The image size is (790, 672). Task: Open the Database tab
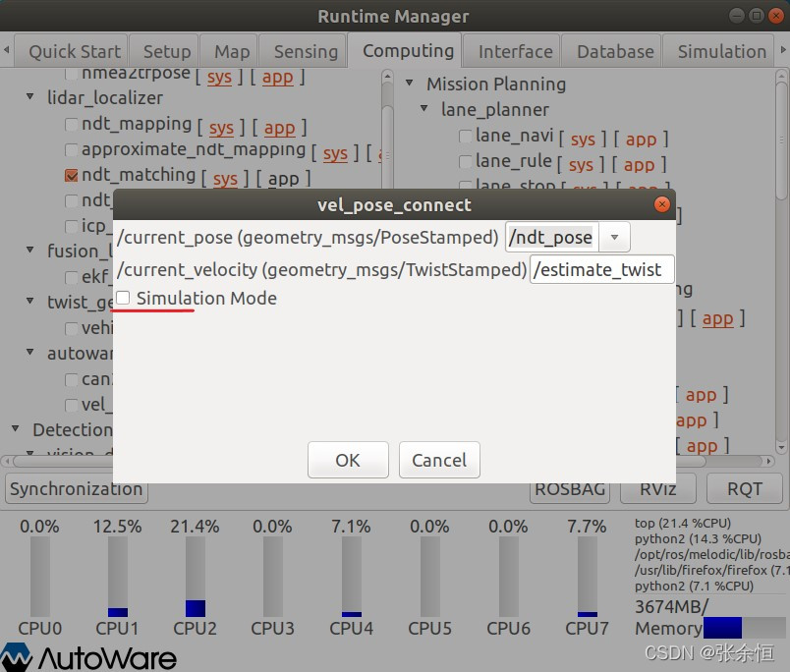[611, 51]
